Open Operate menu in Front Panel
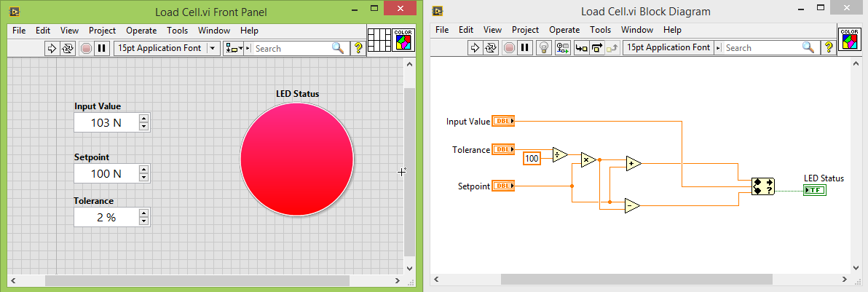 (x=141, y=31)
